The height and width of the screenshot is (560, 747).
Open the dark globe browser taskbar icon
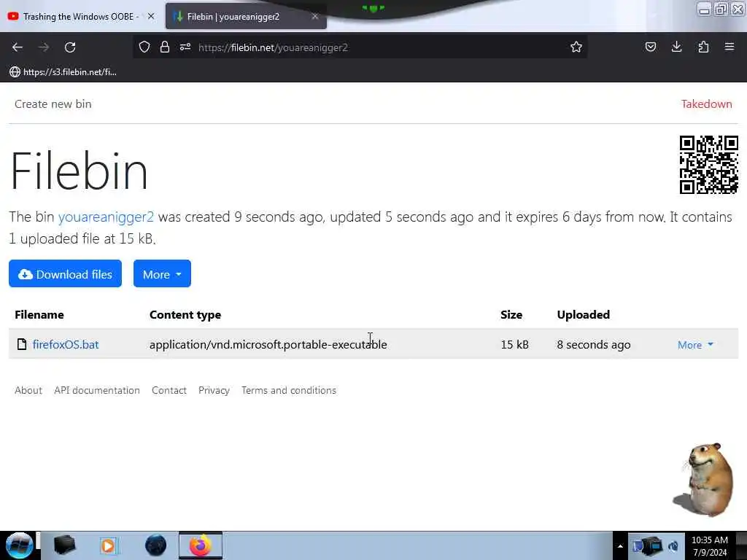click(156, 545)
